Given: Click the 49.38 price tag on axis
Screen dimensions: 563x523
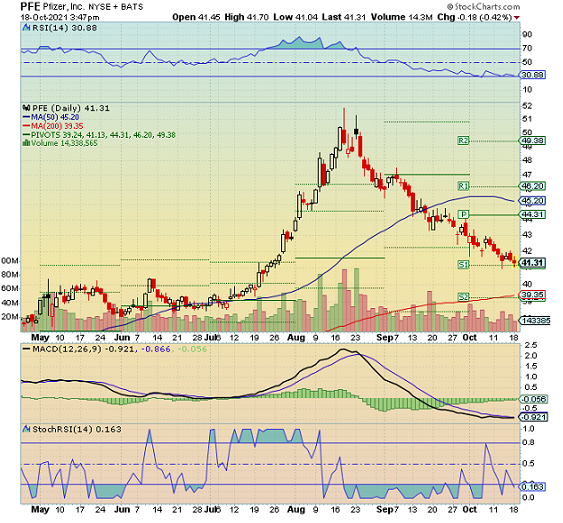Looking at the screenshot, I should (x=533, y=140).
